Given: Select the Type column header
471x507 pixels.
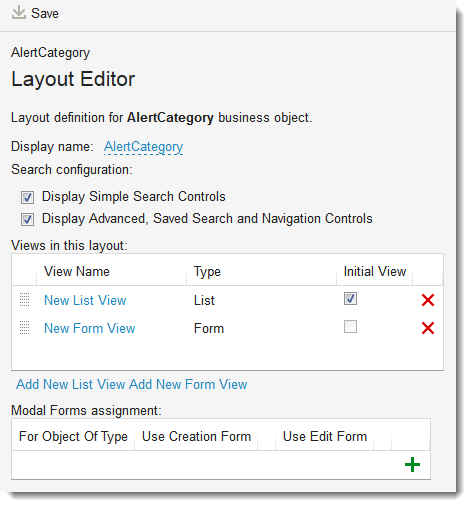Looking at the screenshot, I should [x=207, y=272].
